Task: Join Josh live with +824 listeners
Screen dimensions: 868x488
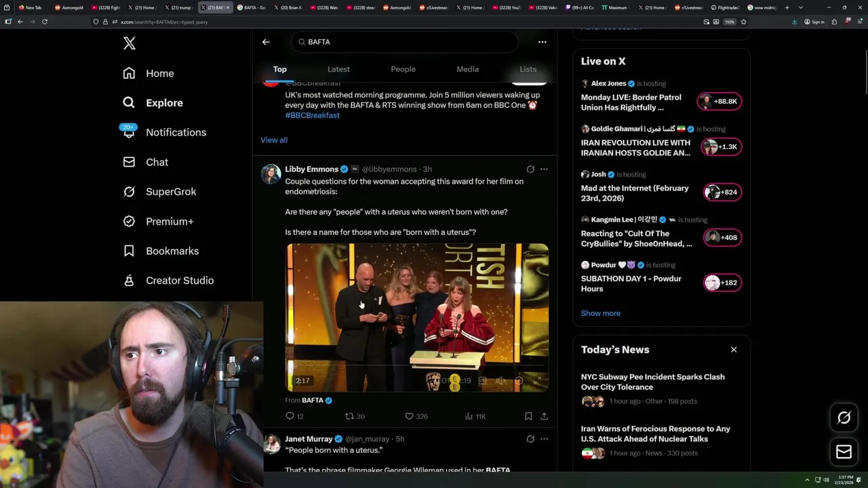Action: (x=722, y=192)
